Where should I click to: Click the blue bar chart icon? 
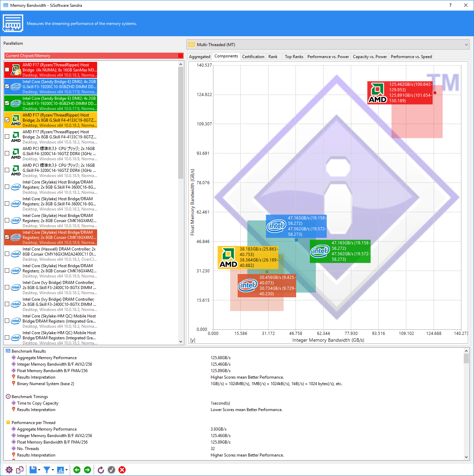tap(61, 470)
